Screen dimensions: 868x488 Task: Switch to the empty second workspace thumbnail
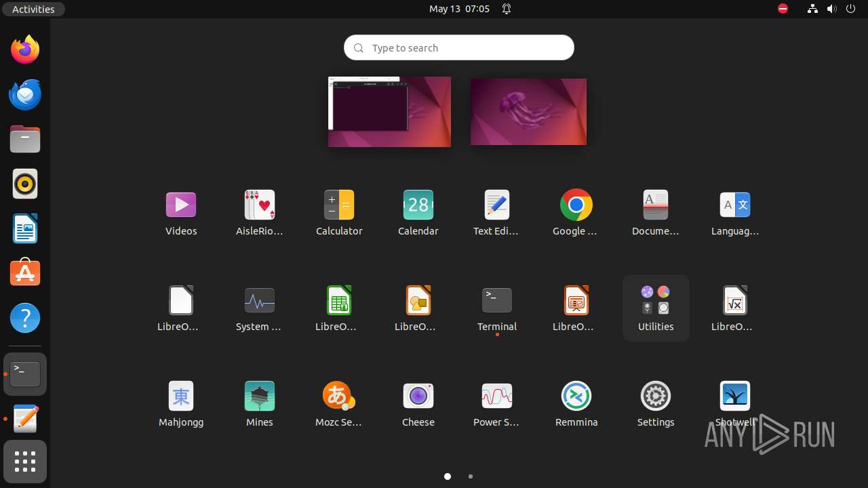click(528, 112)
